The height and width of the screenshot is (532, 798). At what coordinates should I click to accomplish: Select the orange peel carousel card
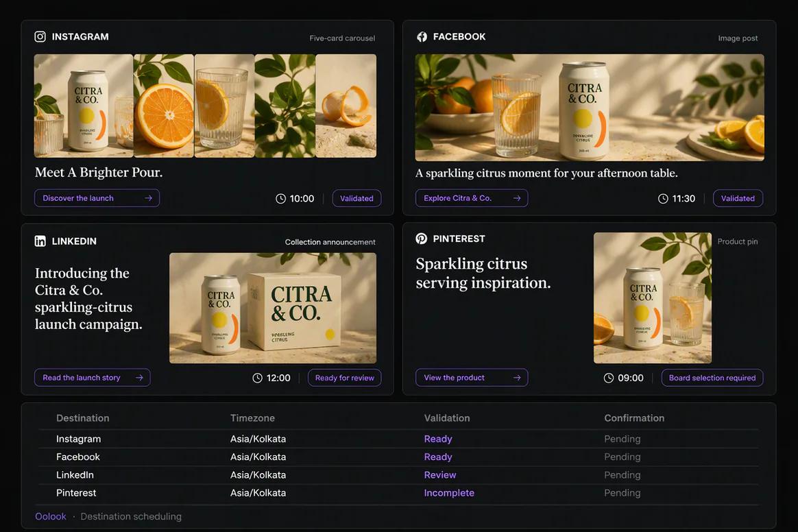[x=346, y=106]
